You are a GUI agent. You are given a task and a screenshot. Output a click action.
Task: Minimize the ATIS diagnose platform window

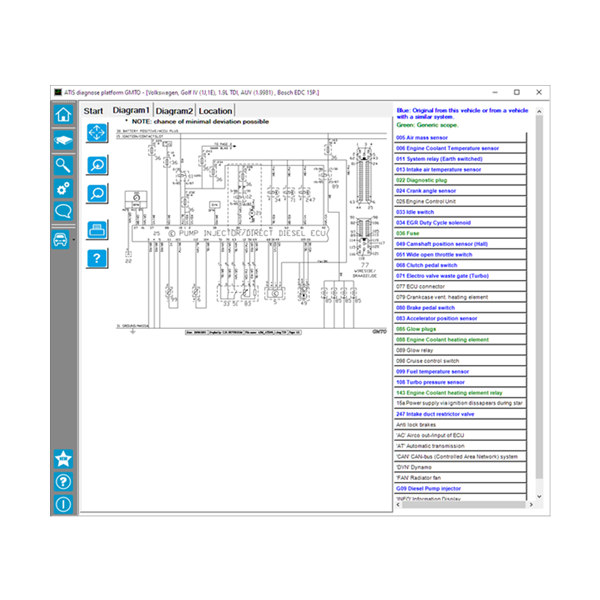495,92
